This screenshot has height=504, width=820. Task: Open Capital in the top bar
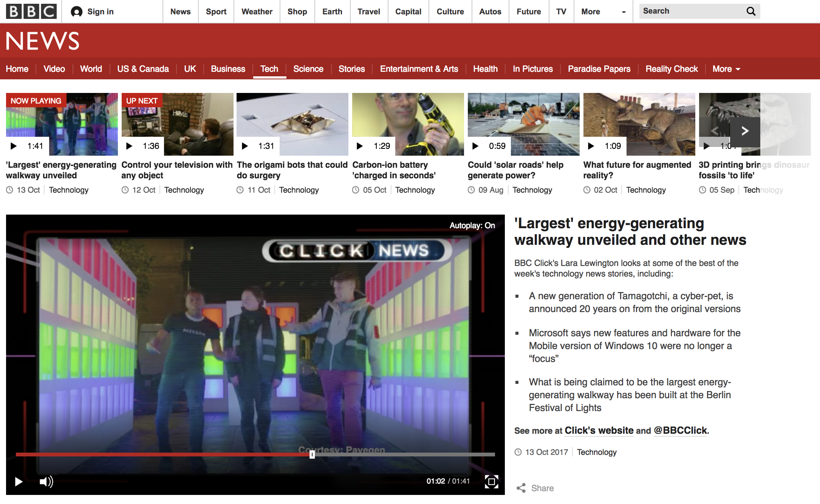408,12
